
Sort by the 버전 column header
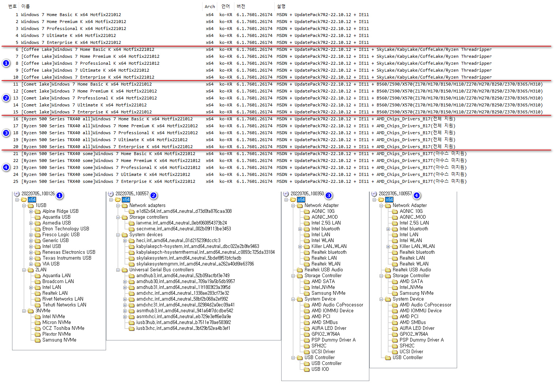point(241,6)
